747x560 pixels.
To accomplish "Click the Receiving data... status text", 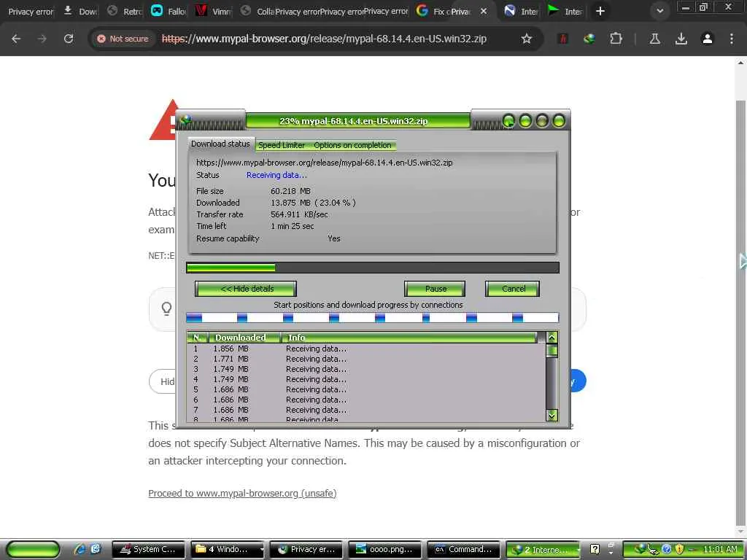I will [x=276, y=175].
